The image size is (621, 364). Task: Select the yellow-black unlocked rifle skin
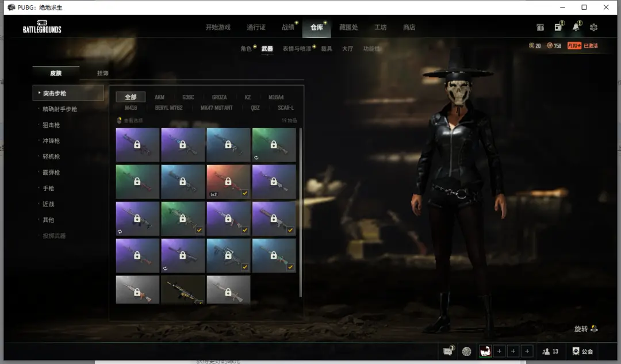click(x=183, y=290)
